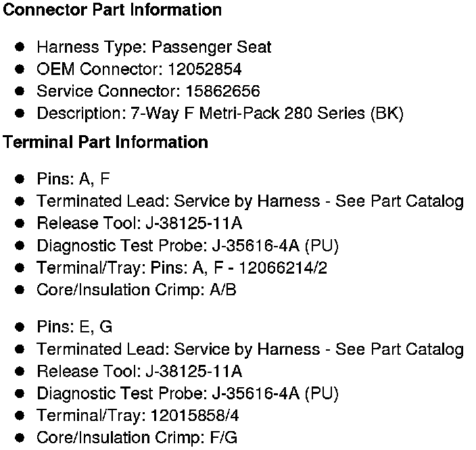Screen dimensions: 476x450
Task: Click the Connector Part Information heading
Action: 112,11
